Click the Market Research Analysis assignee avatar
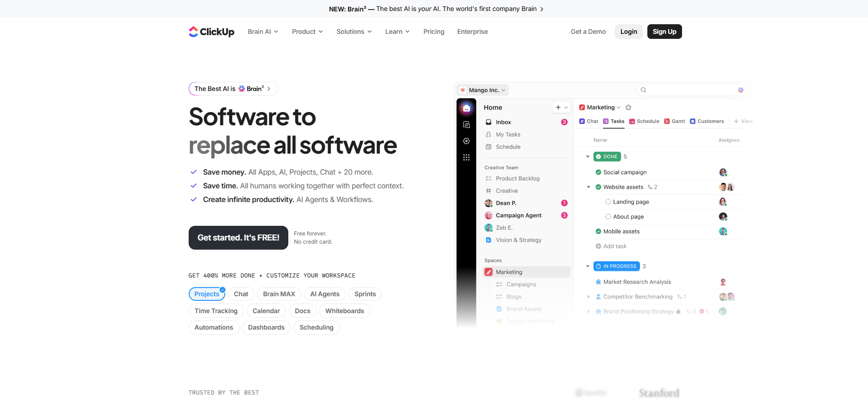Screen dimensions: 868x416 723,282
